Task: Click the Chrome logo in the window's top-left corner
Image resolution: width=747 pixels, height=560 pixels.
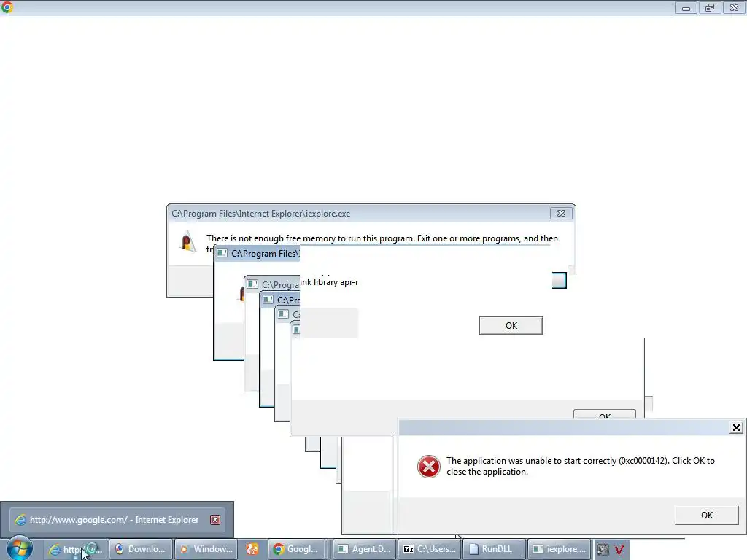Action: tap(7, 7)
